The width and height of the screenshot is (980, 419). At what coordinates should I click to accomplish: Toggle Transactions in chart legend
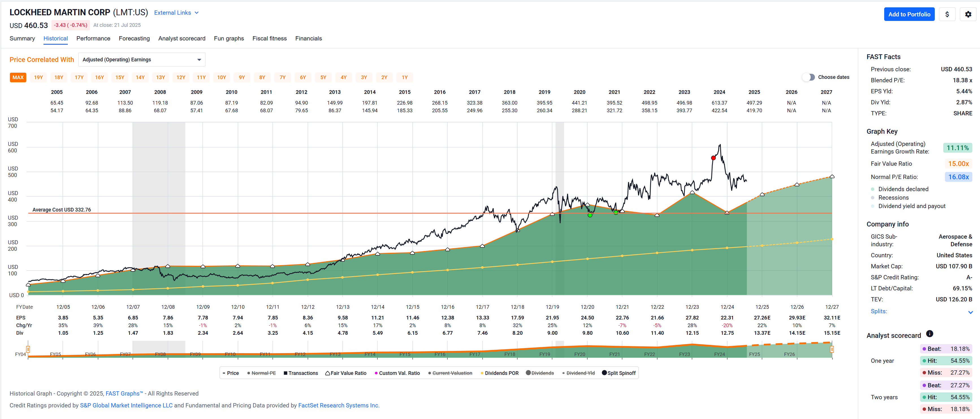click(x=300, y=373)
